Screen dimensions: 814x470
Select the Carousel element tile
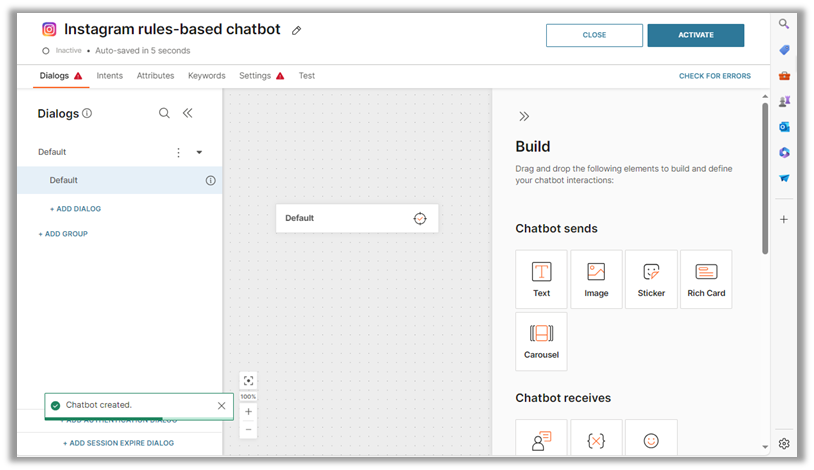(x=541, y=341)
